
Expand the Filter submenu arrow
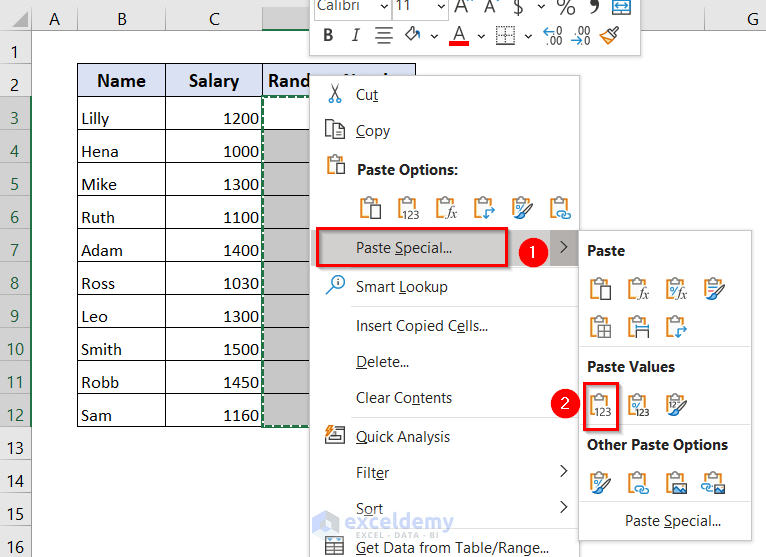click(564, 471)
